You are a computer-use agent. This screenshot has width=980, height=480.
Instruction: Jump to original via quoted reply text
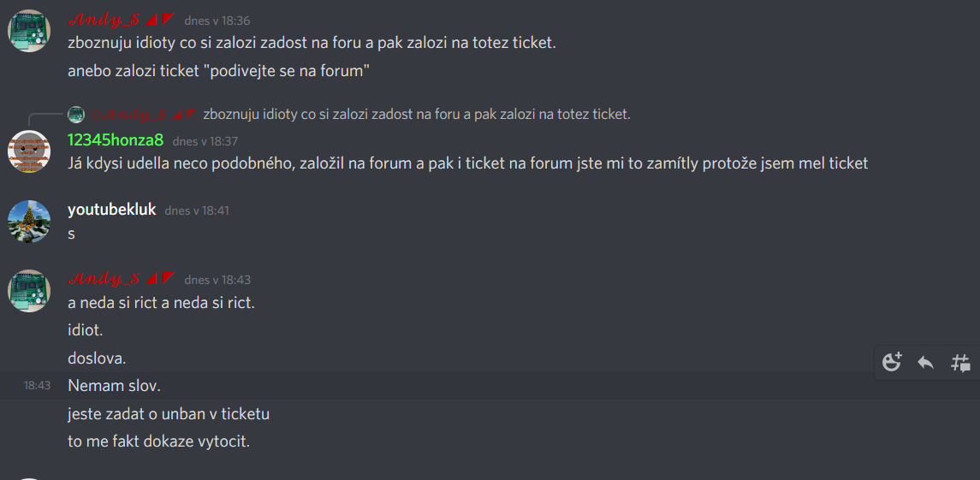[416, 114]
